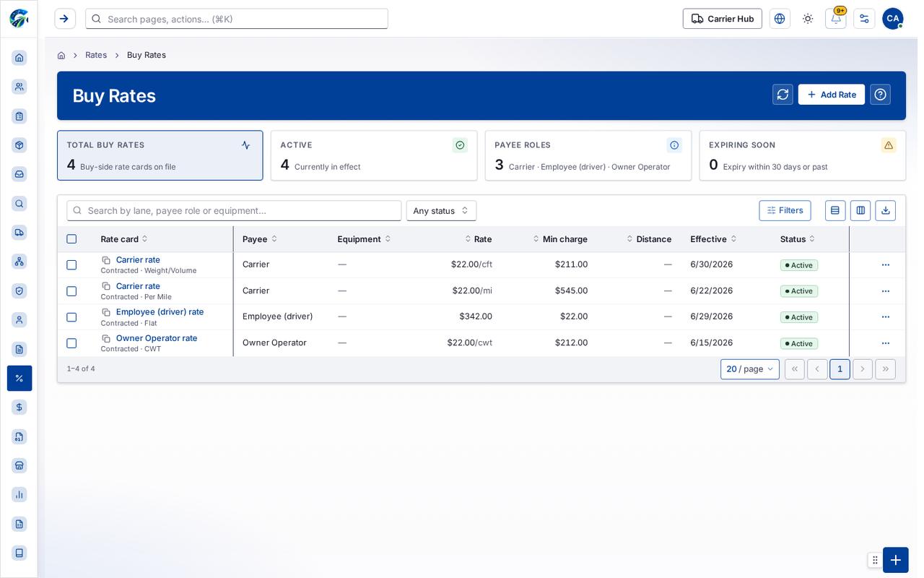Open the package box icon in the sidebar
The width and height of the screenshot is (924, 578).
[19, 145]
